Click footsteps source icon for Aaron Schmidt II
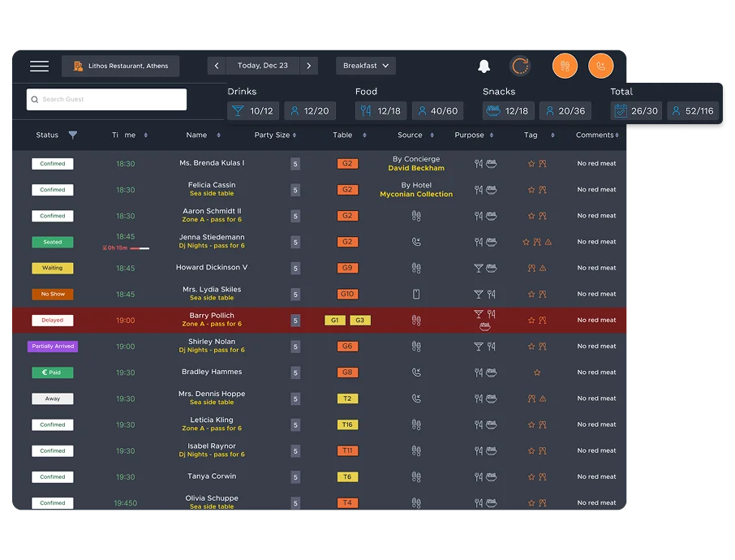Image resolution: width=735 pixels, height=560 pixels. [416, 216]
